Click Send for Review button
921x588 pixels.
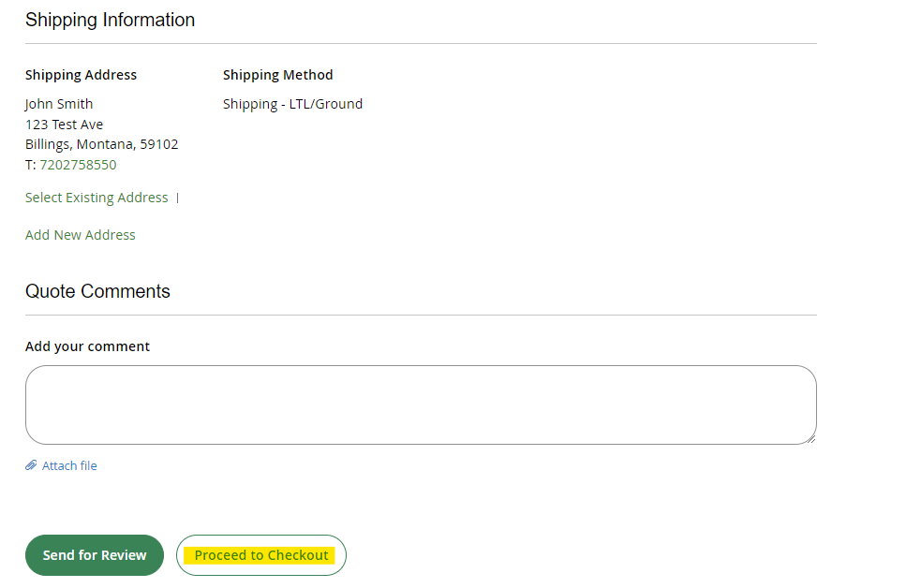tap(95, 555)
